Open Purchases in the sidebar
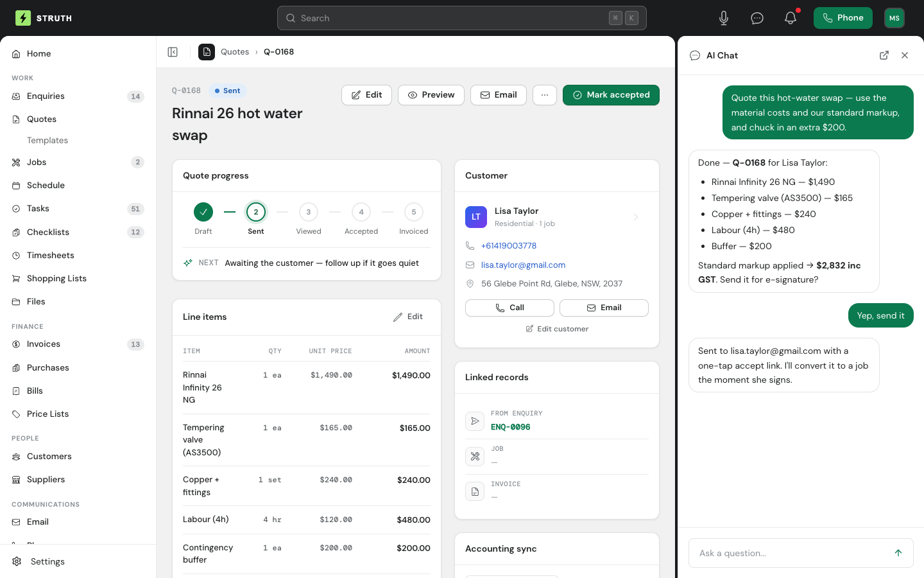Screen dimensions: 924x578 pos(78,368)
